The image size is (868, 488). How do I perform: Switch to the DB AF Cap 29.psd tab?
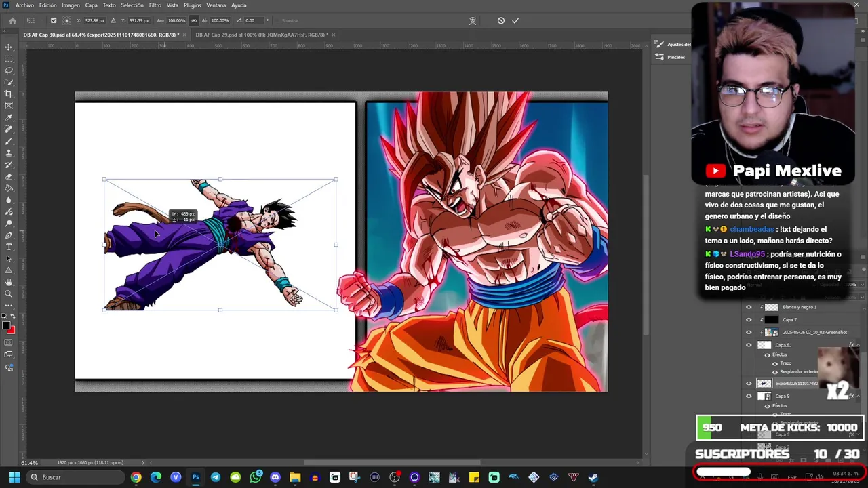260,35
